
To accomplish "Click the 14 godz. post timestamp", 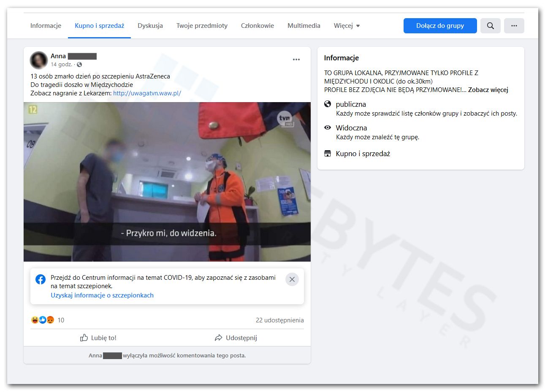I will tap(61, 65).
